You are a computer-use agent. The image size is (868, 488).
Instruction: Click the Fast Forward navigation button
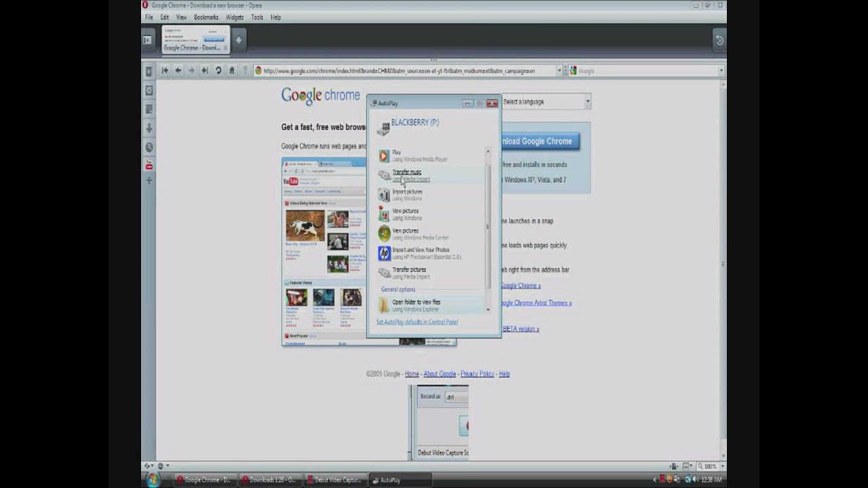coord(205,70)
